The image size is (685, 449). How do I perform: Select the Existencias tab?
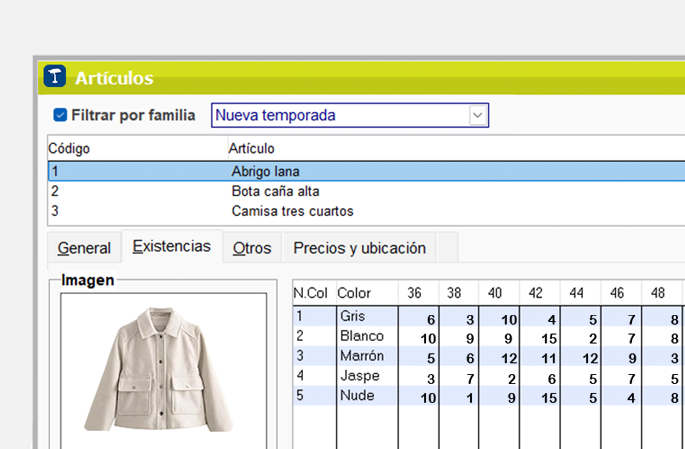coord(171,247)
